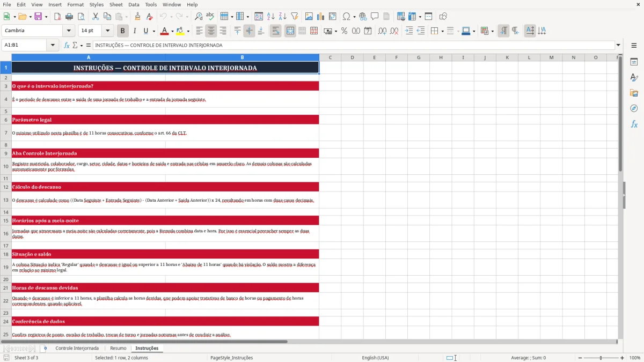Open the Sheet menu

(x=116, y=4)
